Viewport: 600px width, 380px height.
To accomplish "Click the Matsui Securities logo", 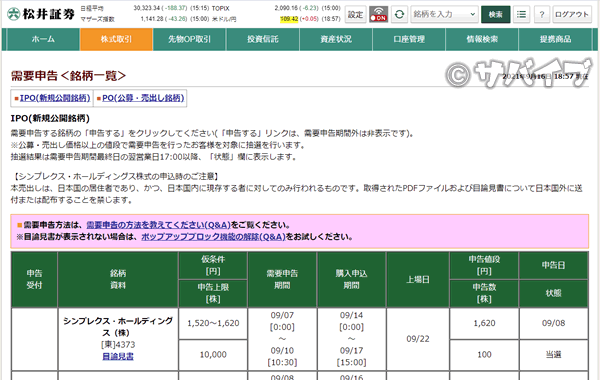I will pyautogui.click(x=41, y=14).
